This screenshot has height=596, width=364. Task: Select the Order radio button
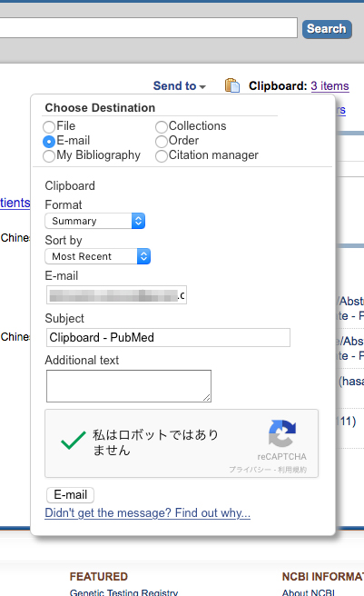(x=162, y=142)
